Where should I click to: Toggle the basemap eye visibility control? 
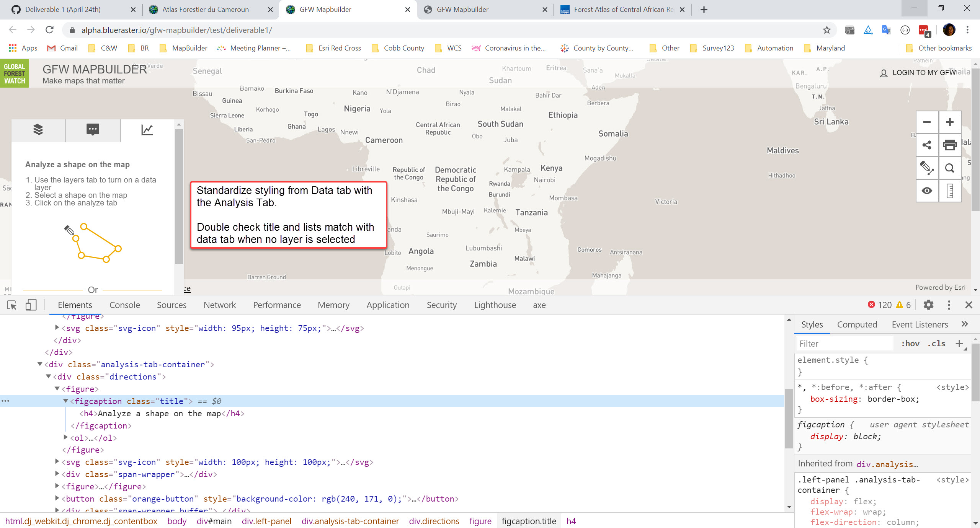927,191
